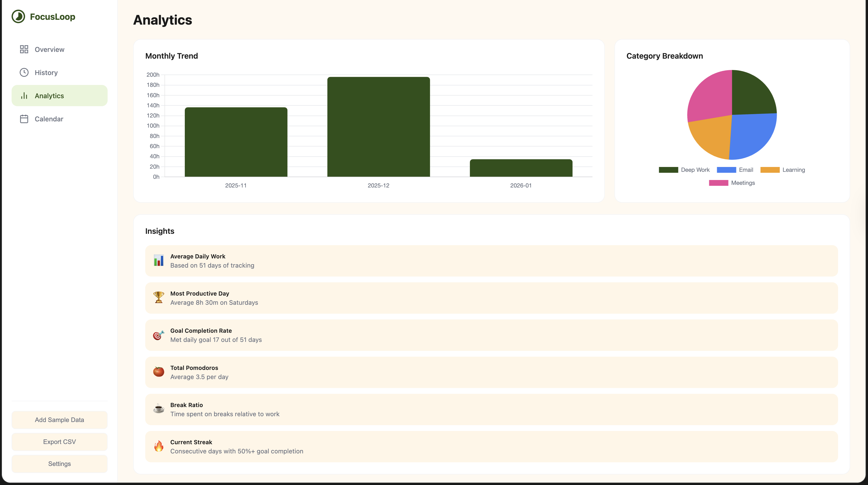Click the coffee cup Break Ratio icon

(x=158, y=409)
